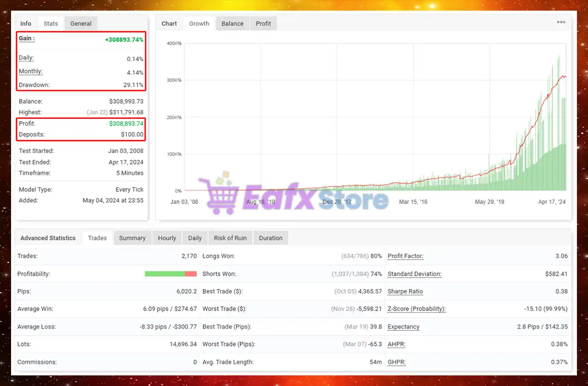Click the Z-Score (Probability) label
Viewport: 588px width, 386px height.
(x=416, y=309)
